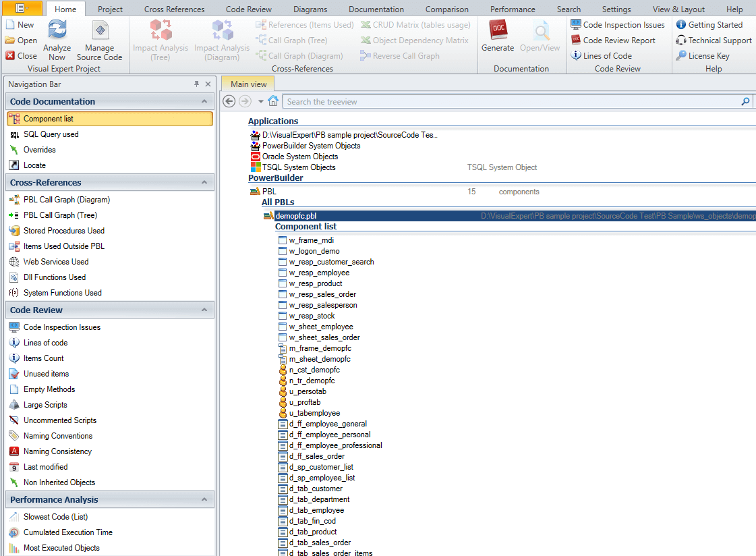The width and height of the screenshot is (756, 556).
Task: Click the Search the treeview field
Action: [x=511, y=102]
